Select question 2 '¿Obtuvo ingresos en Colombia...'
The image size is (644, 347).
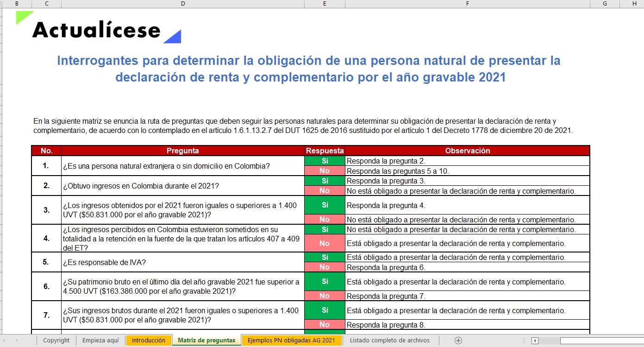pos(183,186)
